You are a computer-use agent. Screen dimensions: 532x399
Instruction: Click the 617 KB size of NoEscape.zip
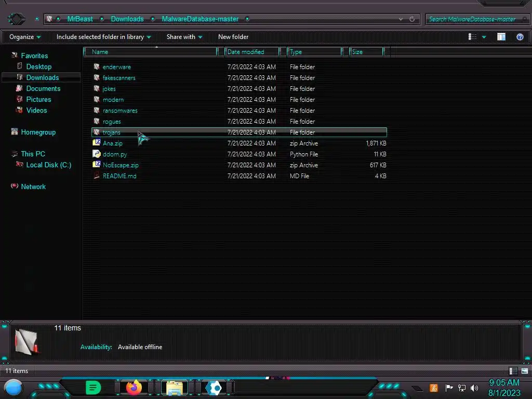point(378,165)
